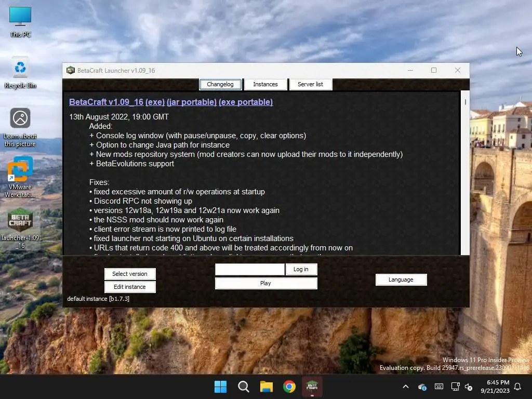Click the 'Fixes:' heading
The height and width of the screenshot is (399, 532).
[99, 182]
